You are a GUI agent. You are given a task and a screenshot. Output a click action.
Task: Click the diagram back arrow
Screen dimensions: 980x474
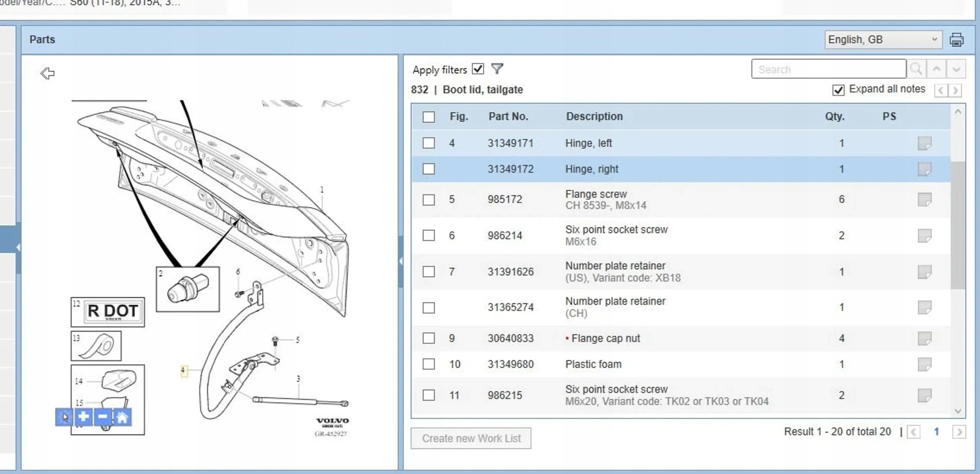48,73
